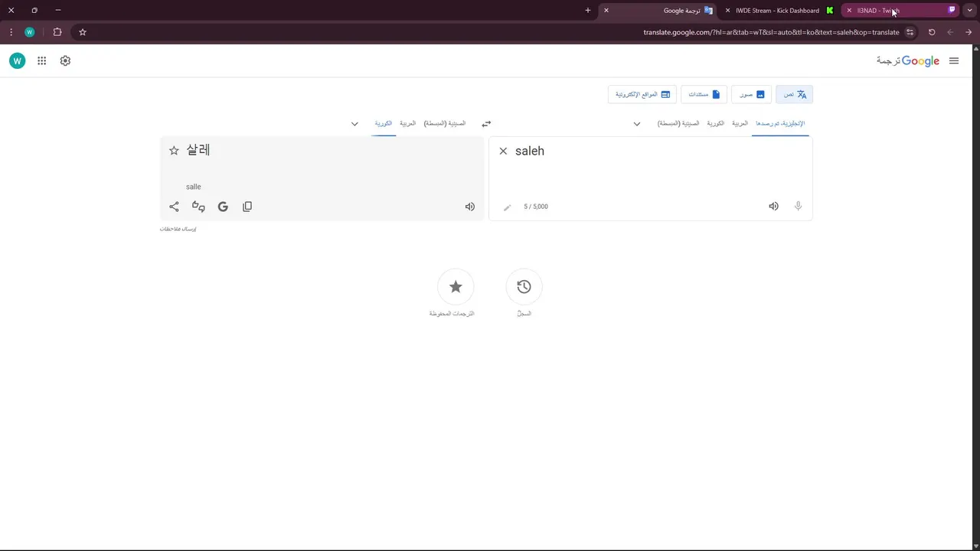Choose Chinese Simplified as target language

[445, 123]
